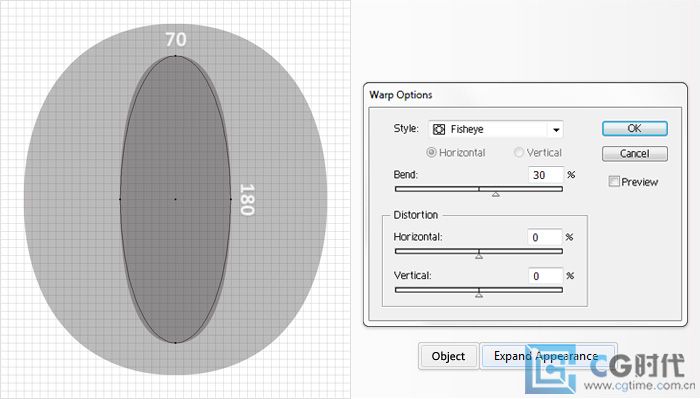Click the Fisheye style icon
Image resolution: width=700 pixels, height=399 pixels.
click(x=439, y=129)
